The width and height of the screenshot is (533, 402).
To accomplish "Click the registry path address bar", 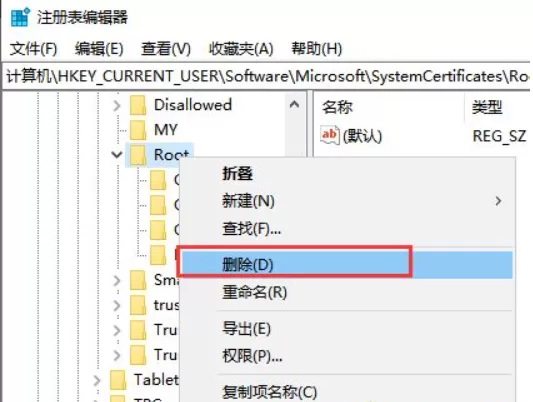I will (x=267, y=76).
